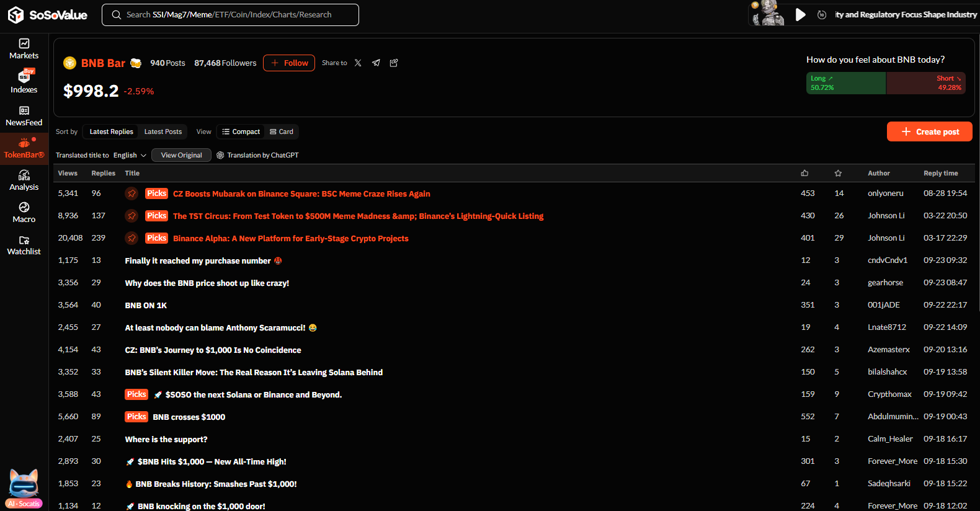980x511 pixels.
Task: Click the search input field
Action: 236,15
